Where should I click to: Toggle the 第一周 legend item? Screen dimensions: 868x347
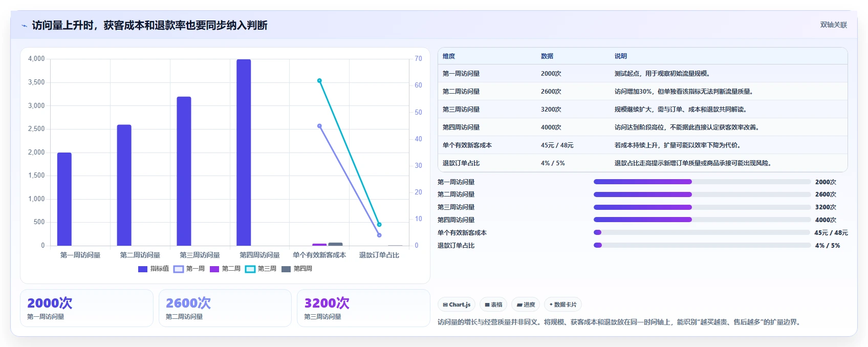click(189, 269)
